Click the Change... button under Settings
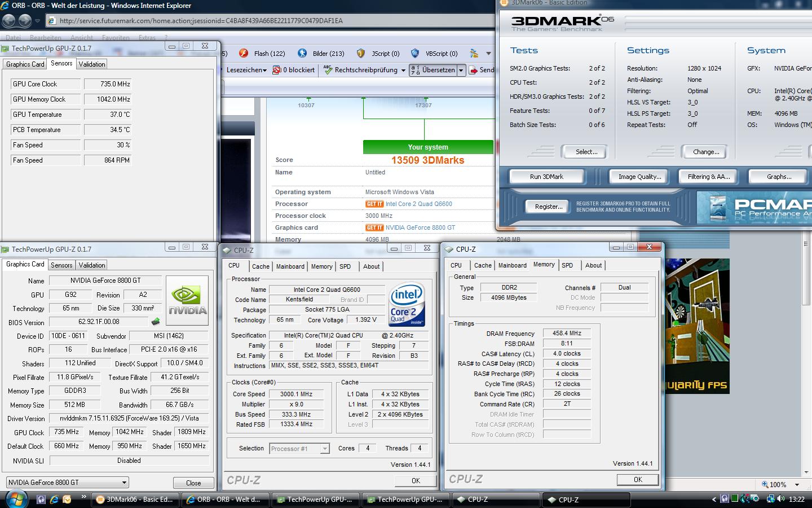The height and width of the screenshot is (508, 812). tap(706, 152)
